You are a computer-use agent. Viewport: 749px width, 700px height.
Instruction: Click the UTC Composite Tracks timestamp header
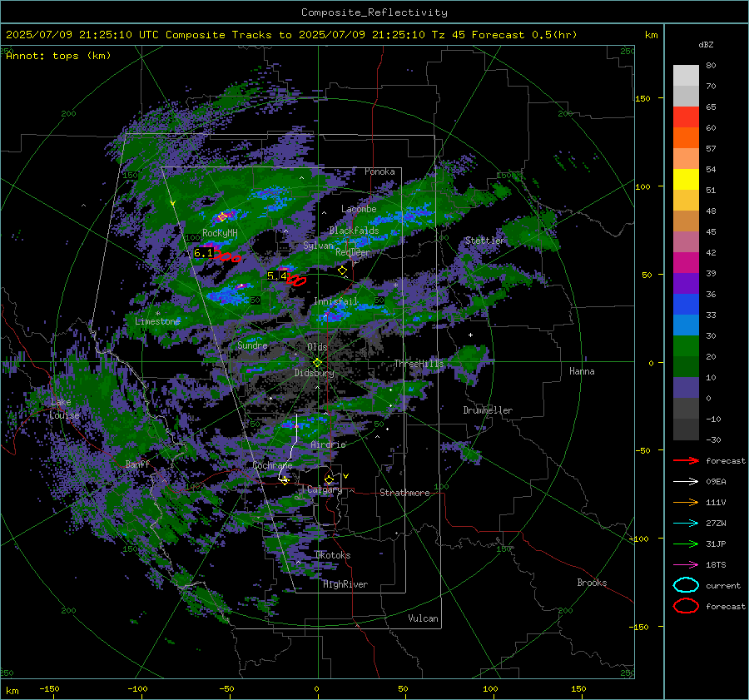tap(291, 35)
